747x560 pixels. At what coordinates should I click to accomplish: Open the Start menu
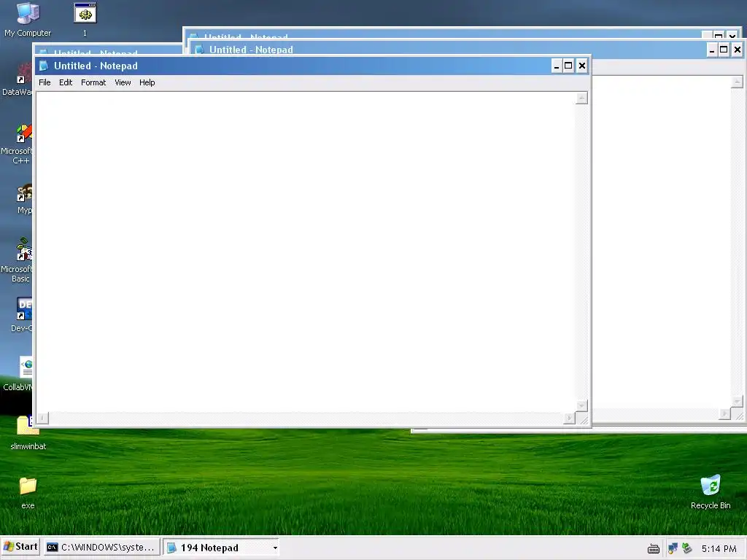tap(20, 547)
